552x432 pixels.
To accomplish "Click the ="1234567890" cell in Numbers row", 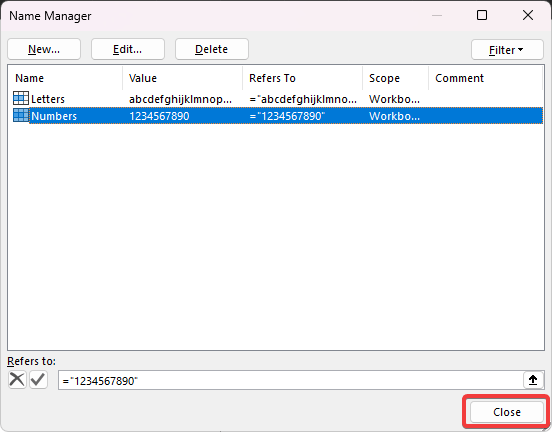I will click(287, 116).
